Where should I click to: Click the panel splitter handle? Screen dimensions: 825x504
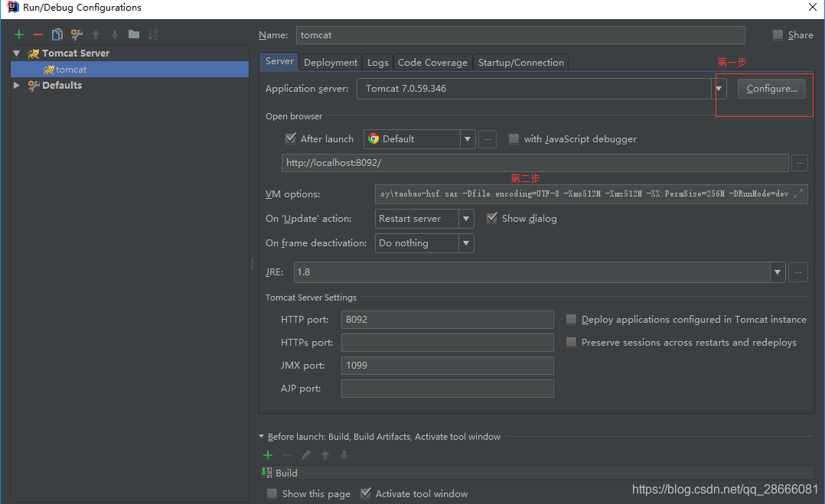click(252, 264)
